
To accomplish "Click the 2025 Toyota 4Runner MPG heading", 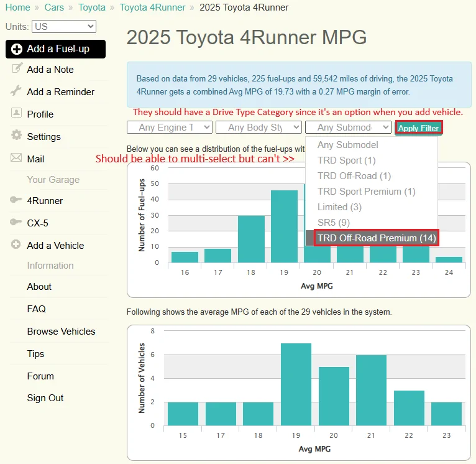I will tap(247, 37).
